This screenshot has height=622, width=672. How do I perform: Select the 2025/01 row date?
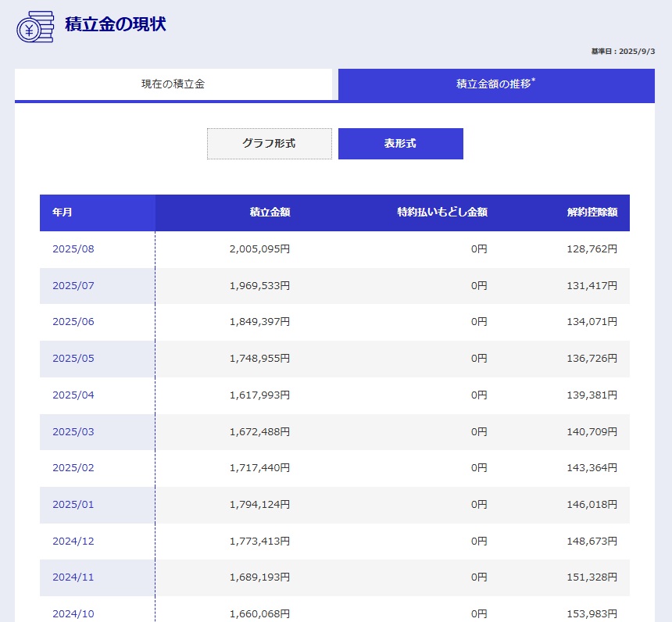click(x=73, y=505)
